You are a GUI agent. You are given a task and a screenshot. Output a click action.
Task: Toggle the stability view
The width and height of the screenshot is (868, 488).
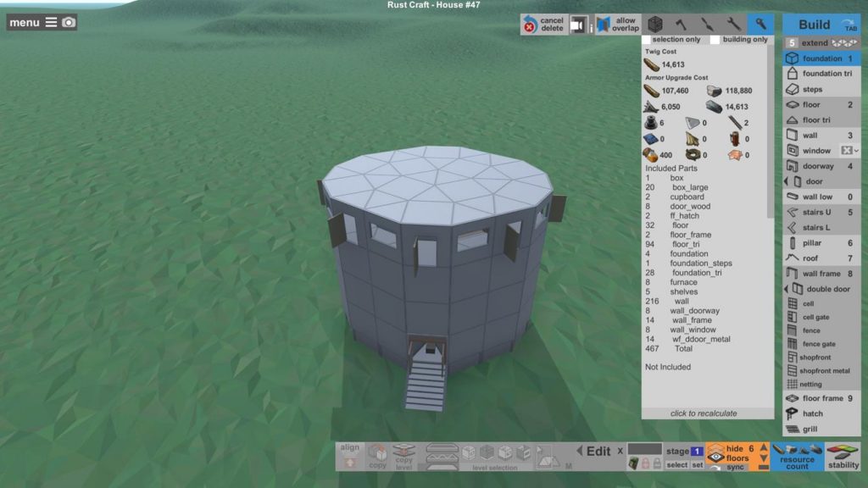(x=843, y=457)
